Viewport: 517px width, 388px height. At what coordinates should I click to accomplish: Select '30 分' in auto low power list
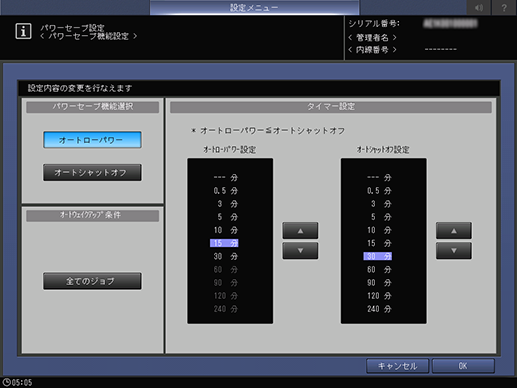coord(226,256)
